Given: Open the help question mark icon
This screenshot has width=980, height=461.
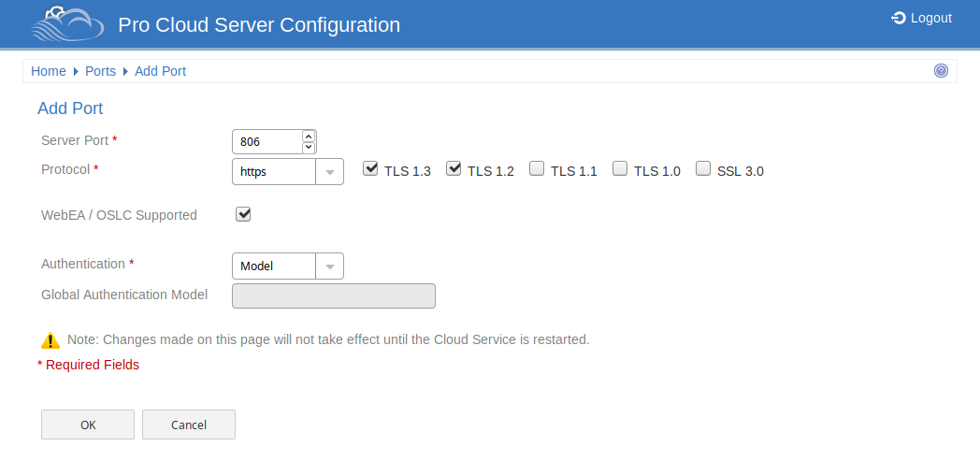Looking at the screenshot, I should click(941, 70).
